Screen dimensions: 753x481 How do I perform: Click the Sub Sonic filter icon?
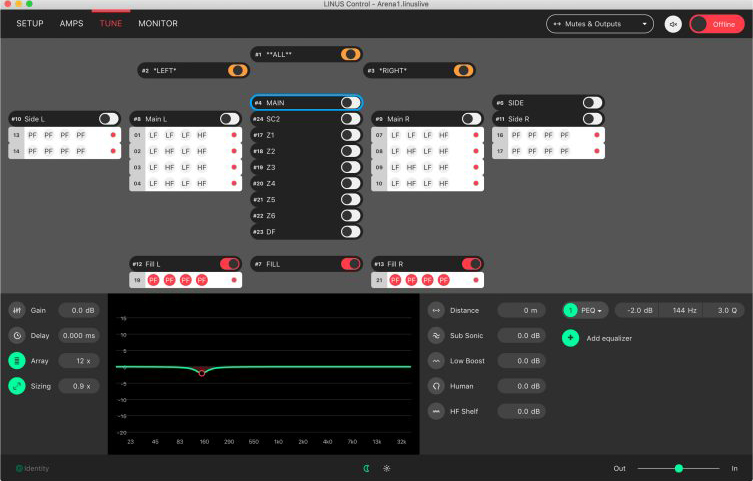point(436,336)
